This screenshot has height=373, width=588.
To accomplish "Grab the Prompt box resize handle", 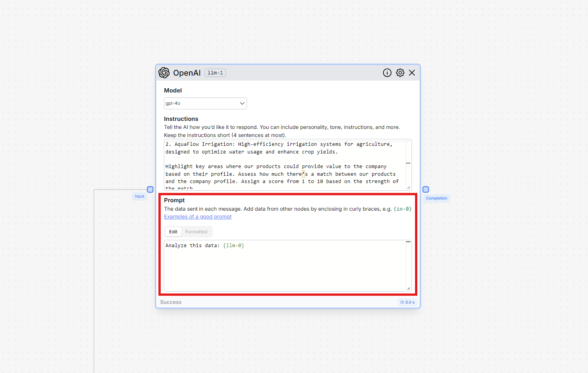I will tap(409, 289).
